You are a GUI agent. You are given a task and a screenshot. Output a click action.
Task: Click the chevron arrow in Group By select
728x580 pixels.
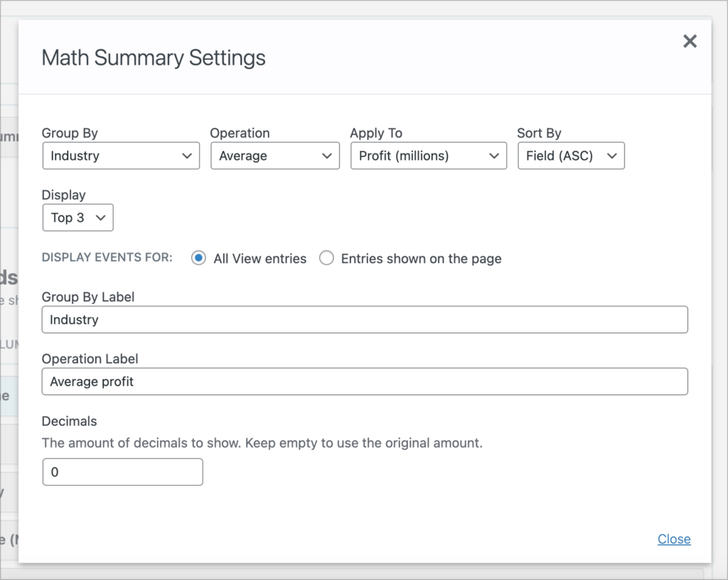(187, 156)
